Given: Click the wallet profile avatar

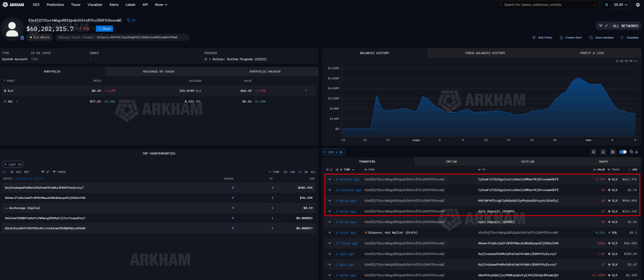Looking at the screenshot, I should (12, 29).
